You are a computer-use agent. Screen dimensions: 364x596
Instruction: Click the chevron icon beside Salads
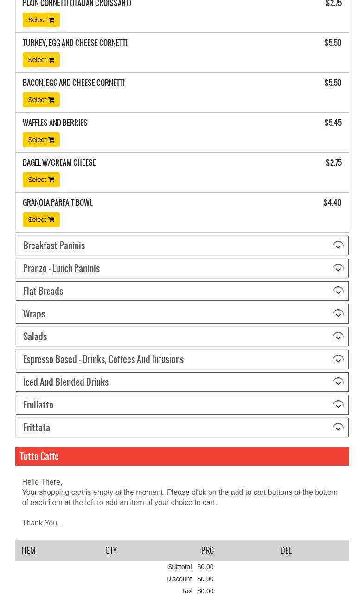click(338, 337)
